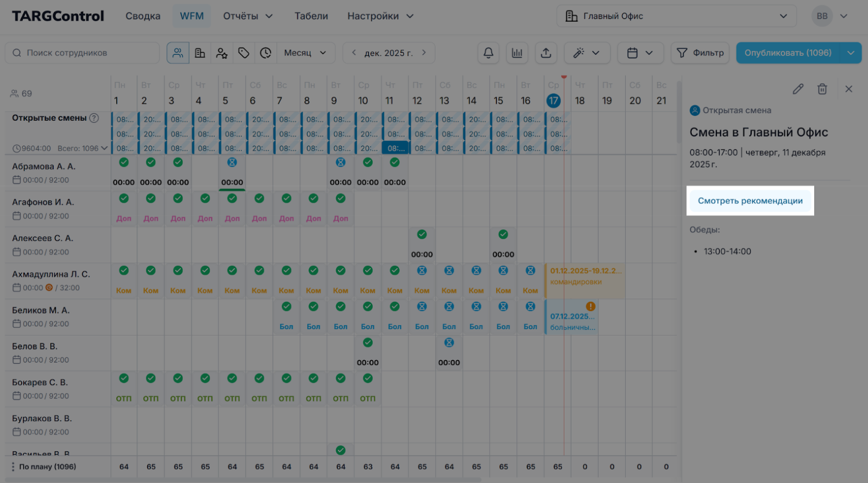Expand the «Месяц» period dropdown

tap(305, 53)
